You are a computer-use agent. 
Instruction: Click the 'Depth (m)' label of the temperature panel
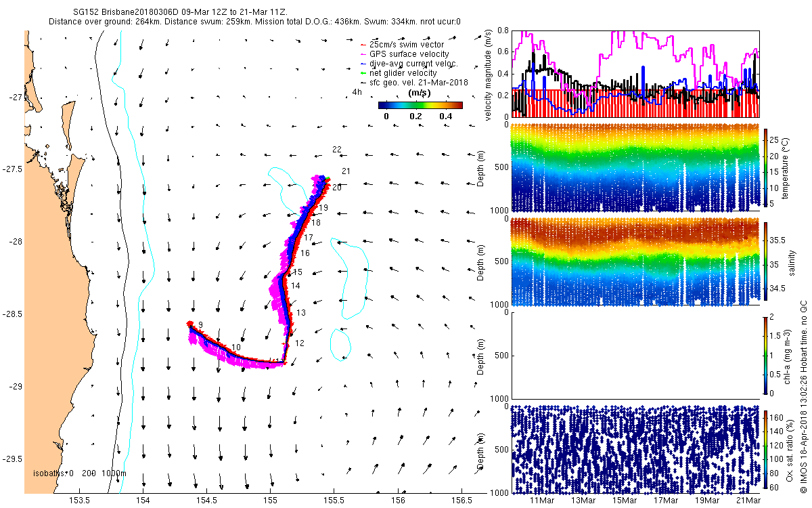pos(481,169)
